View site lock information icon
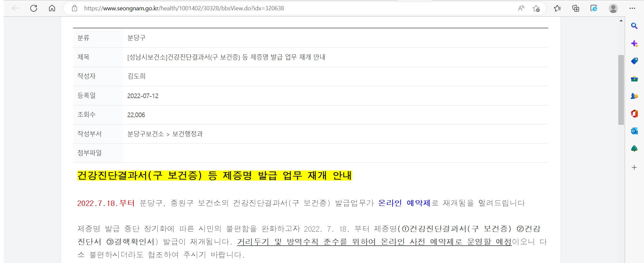 click(x=75, y=8)
